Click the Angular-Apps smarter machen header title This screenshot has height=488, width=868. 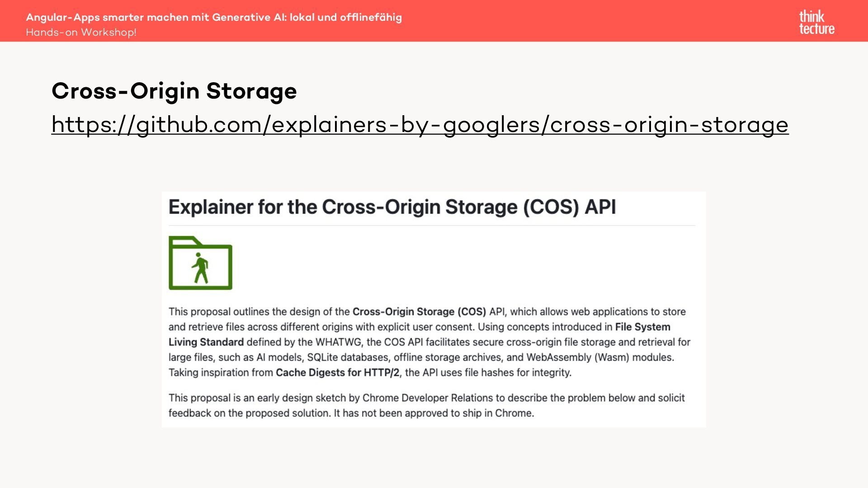[213, 17]
